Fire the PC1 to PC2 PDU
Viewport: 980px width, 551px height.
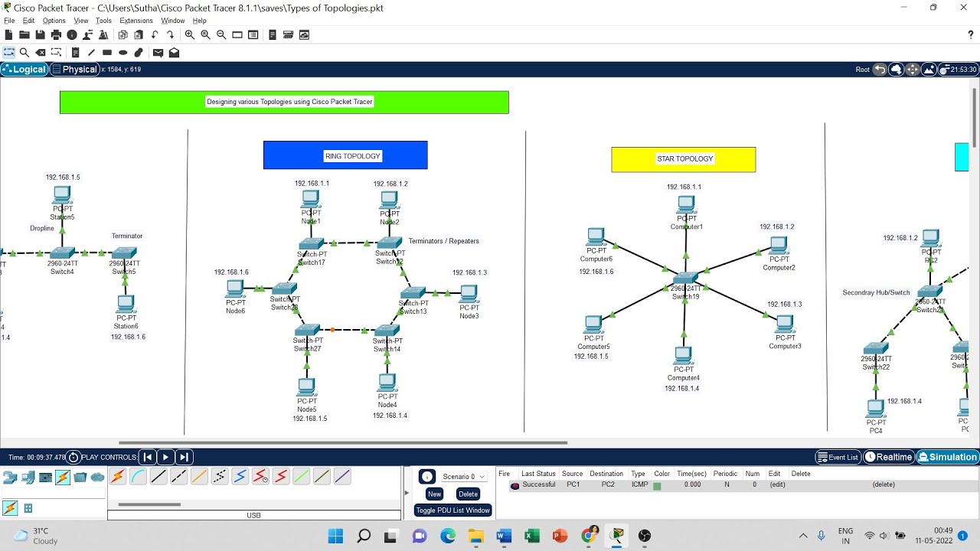(x=514, y=485)
